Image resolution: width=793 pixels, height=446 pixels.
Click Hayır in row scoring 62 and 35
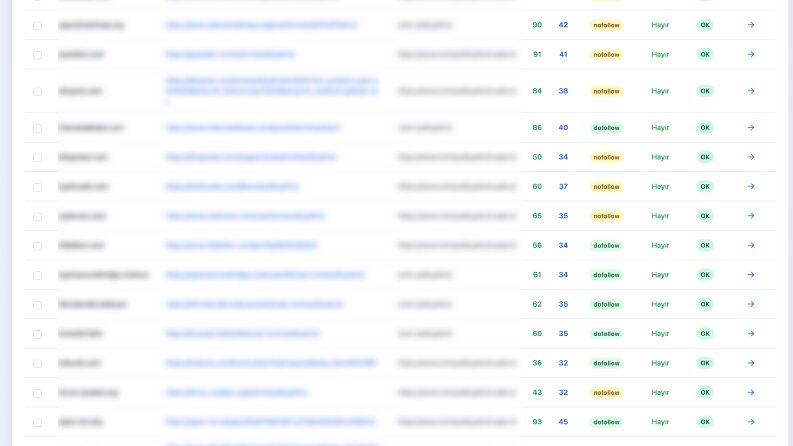(x=660, y=304)
